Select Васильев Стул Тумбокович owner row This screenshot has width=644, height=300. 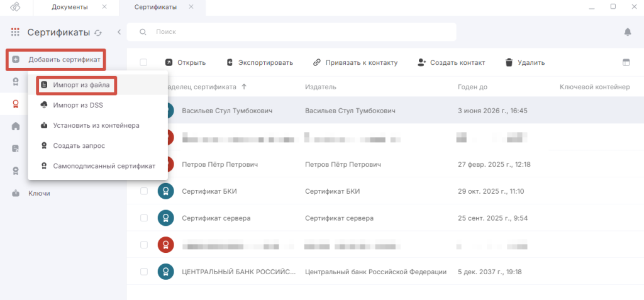tap(227, 111)
